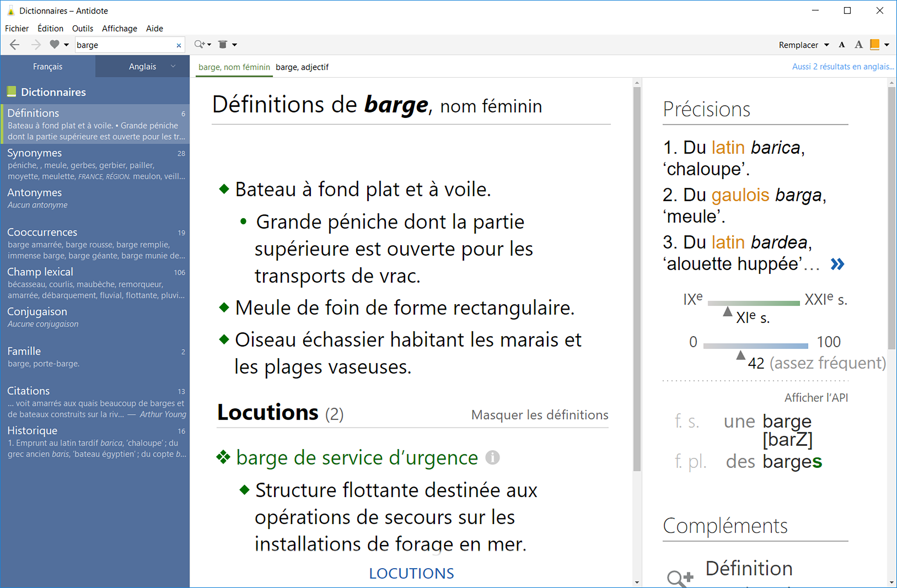Click the orange book guides icon
The image size is (897, 588).
874,44
